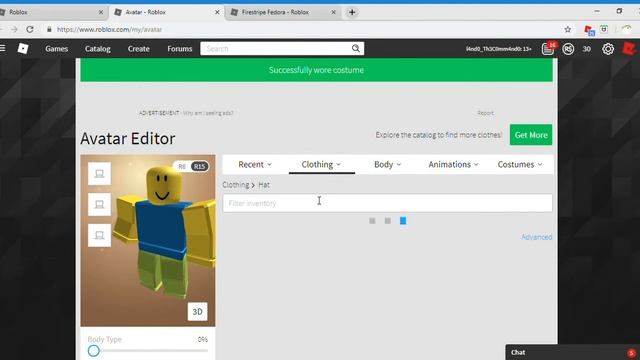This screenshot has width=640, height=360.
Task: Reload the page with refresh icon
Action: pyautogui.click(x=30, y=29)
